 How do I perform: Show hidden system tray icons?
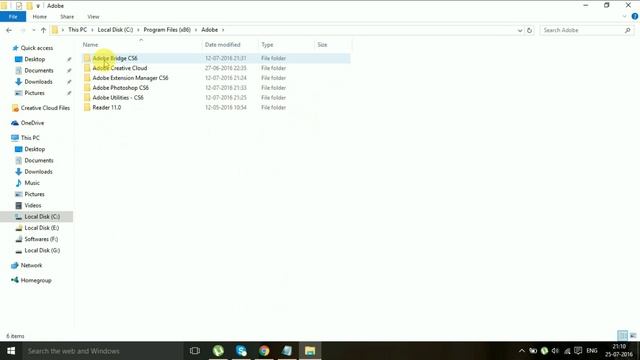[x=522, y=351]
